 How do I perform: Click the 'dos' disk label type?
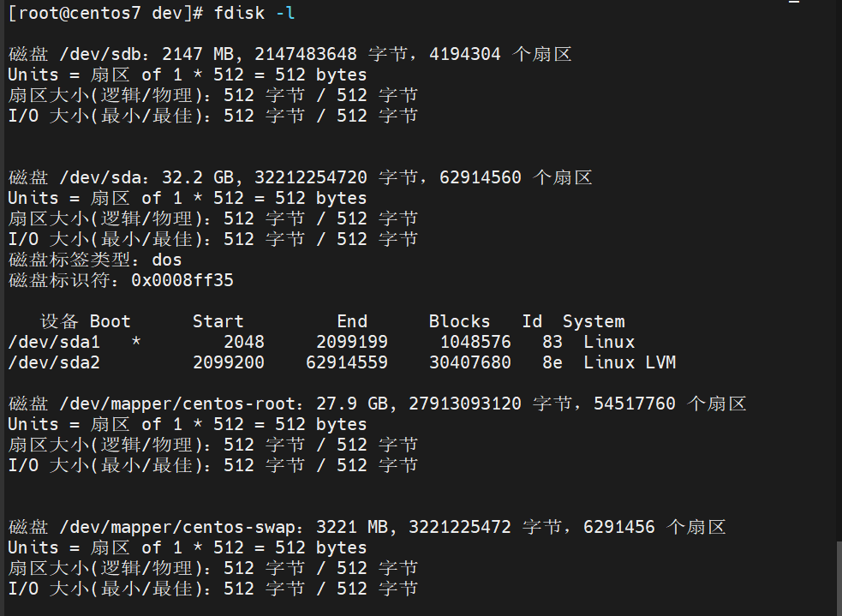(x=167, y=260)
